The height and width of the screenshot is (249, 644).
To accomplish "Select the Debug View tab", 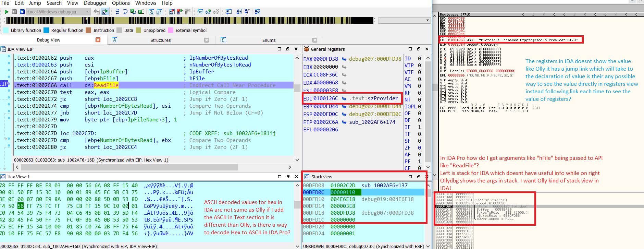I will [x=48, y=40].
